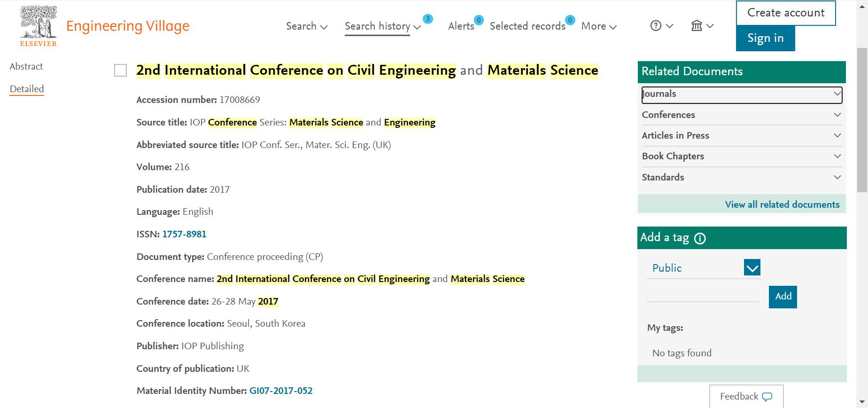This screenshot has height=408, width=868.
Task: Click the Feedback speech bubble icon
Action: click(767, 397)
